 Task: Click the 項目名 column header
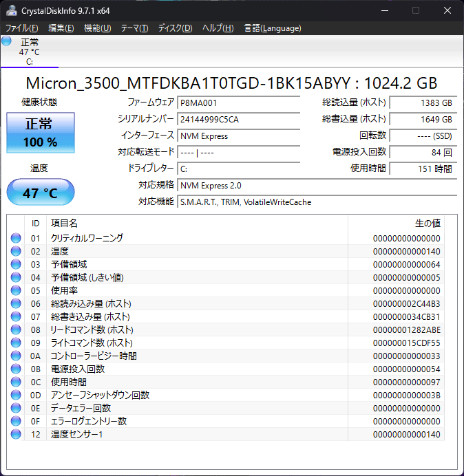[65, 224]
